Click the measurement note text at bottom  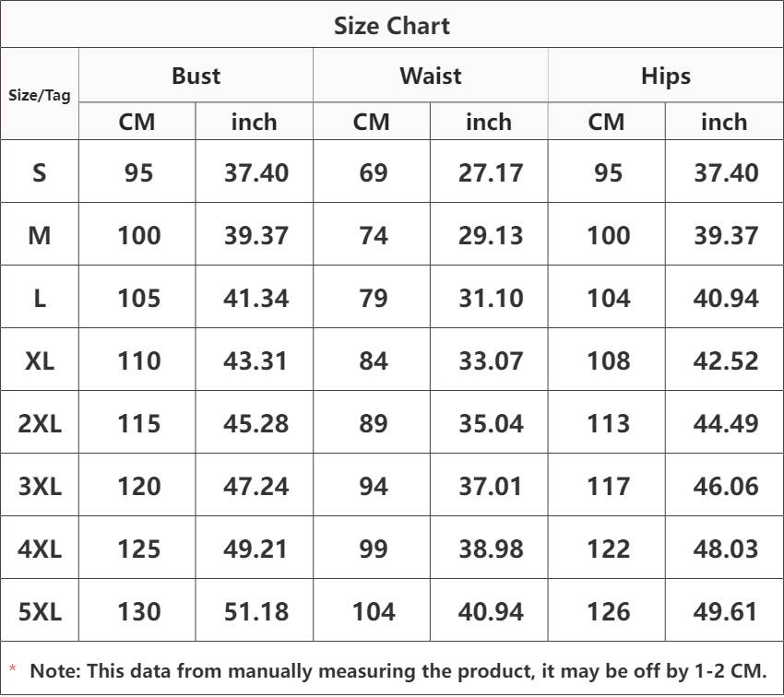coord(398,671)
